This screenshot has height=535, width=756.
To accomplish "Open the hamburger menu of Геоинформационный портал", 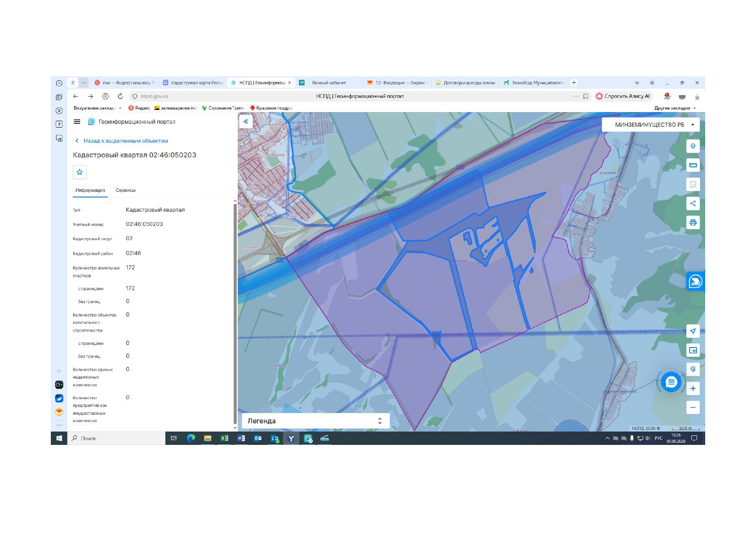I will point(77,122).
